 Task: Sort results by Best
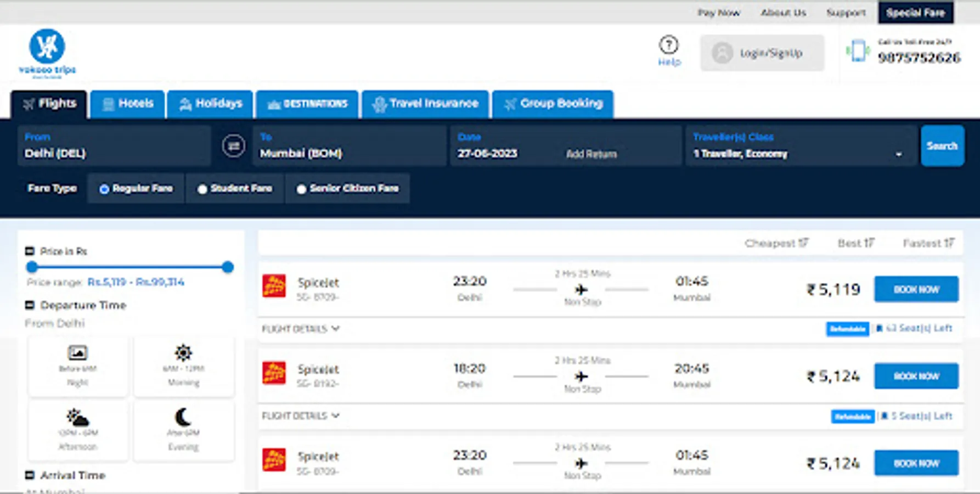click(x=856, y=243)
